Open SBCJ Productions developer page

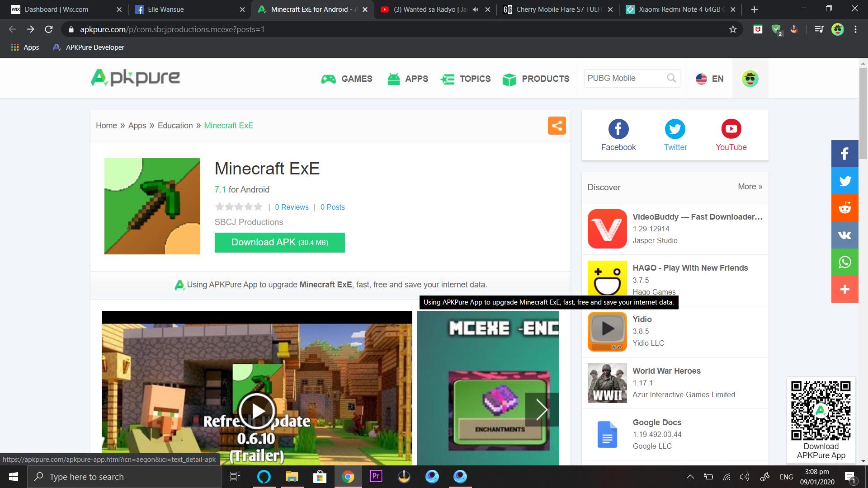point(249,222)
